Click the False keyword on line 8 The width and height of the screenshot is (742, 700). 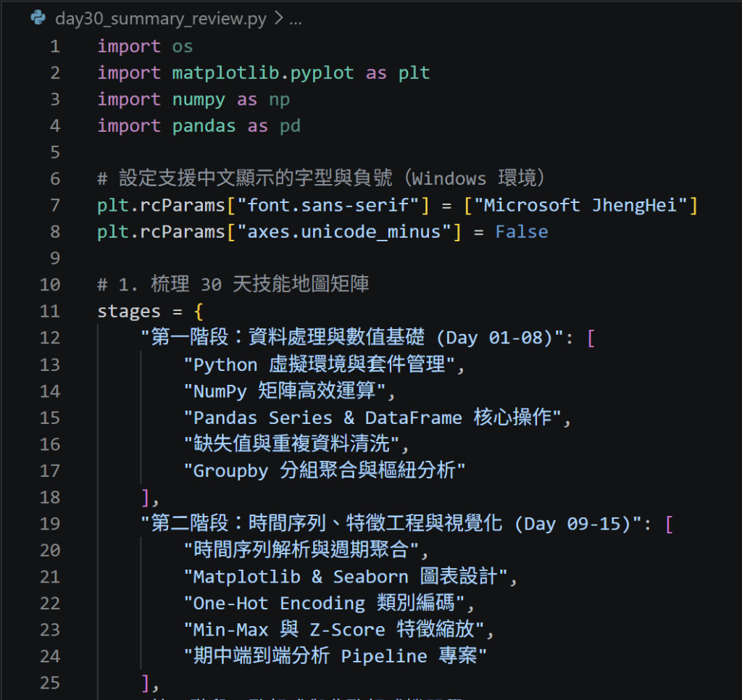522,232
